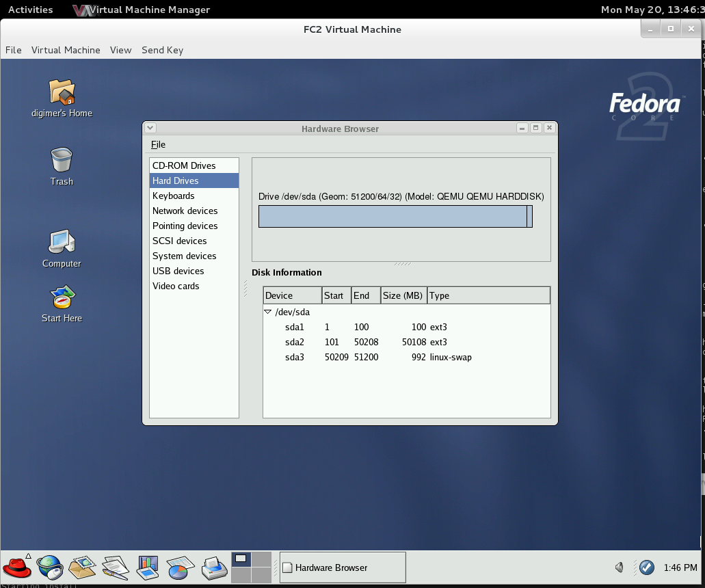Select CD-ROM Drives in device list
This screenshot has width=705, height=588.
(194, 165)
